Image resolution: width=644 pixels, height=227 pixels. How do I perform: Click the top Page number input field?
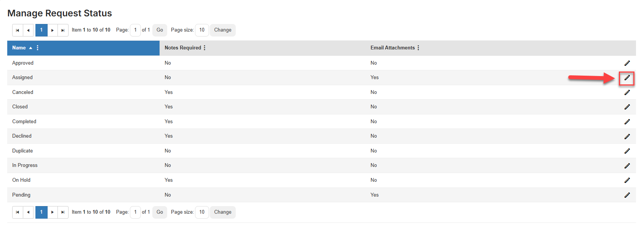[135, 30]
